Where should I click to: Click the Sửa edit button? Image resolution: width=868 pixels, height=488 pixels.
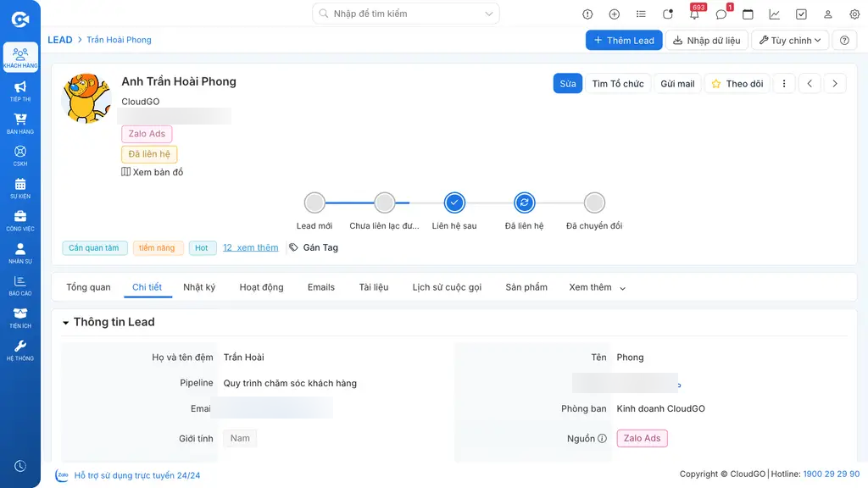point(567,84)
